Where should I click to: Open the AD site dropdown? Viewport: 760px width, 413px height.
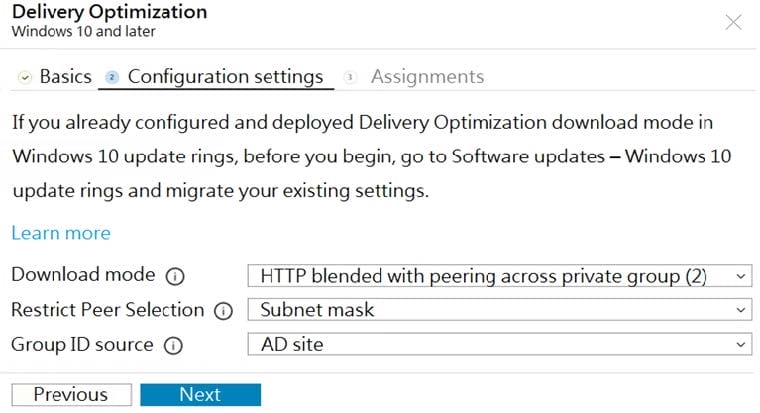(500, 344)
